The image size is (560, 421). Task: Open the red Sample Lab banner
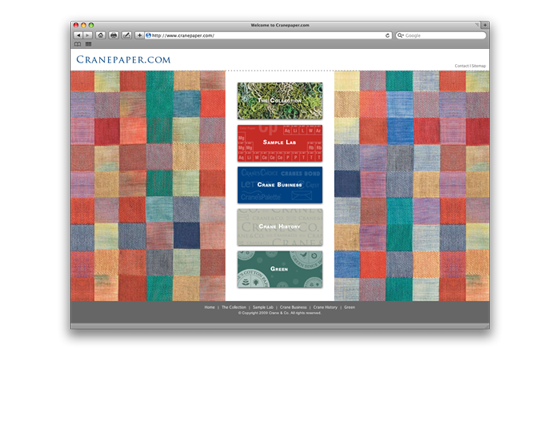(x=280, y=143)
